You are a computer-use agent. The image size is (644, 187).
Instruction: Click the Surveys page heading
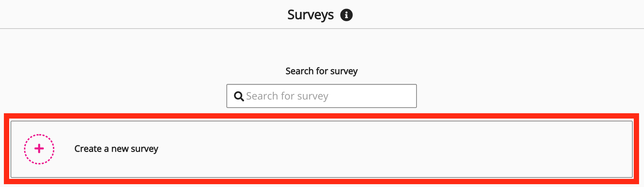click(310, 15)
